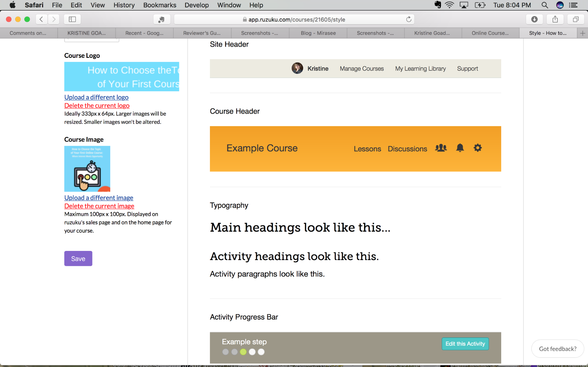Open the Window menu
Viewport: 588px width, 367px height.
coord(229,5)
